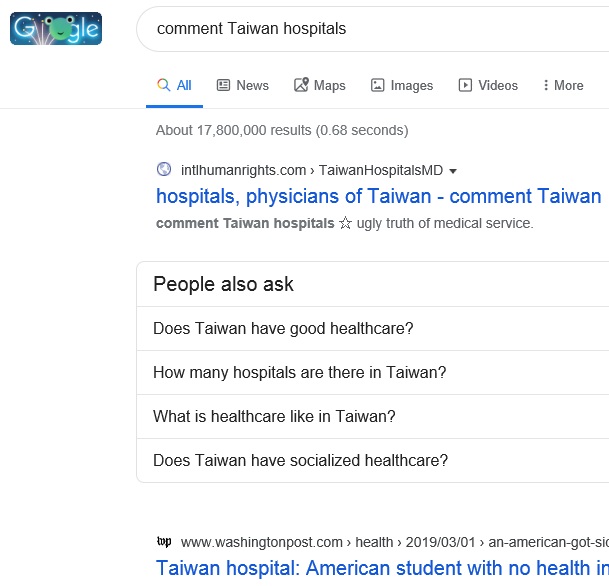
Task: Click the All search magnifier icon
Action: pyautogui.click(x=164, y=85)
